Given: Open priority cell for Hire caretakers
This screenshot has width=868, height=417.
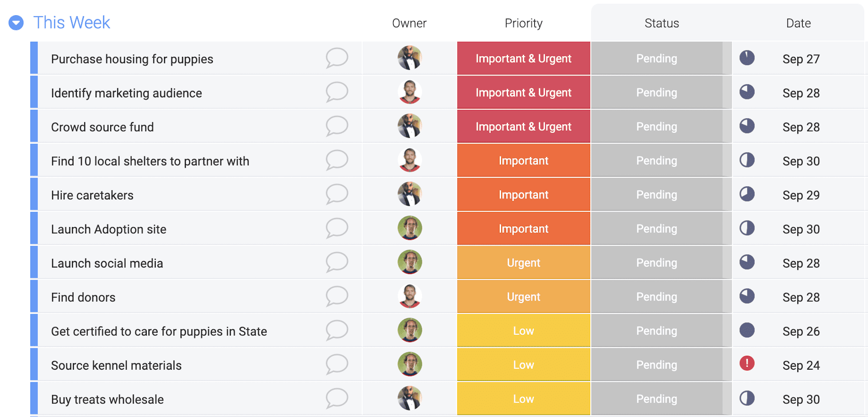Looking at the screenshot, I should tap(523, 195).
